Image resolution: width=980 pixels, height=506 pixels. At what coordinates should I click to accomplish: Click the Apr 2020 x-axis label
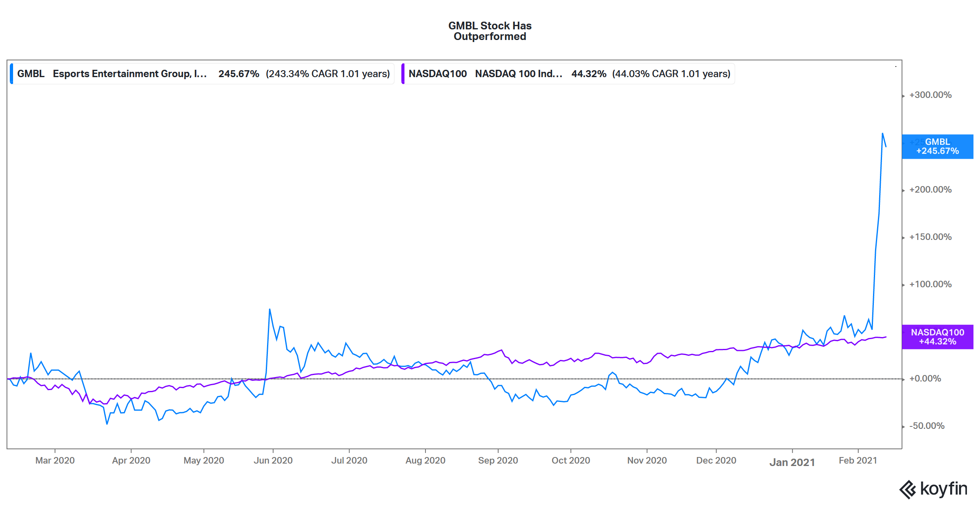click(131, 461)
